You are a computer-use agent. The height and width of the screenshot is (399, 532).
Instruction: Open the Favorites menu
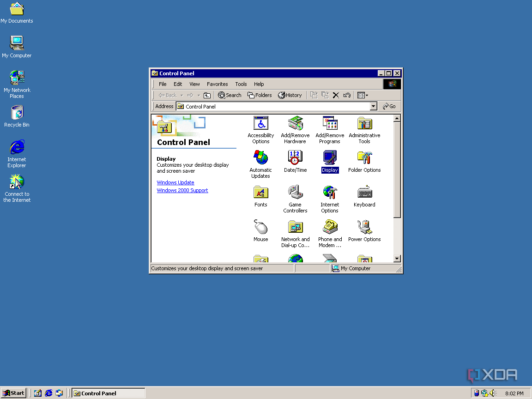click(217, 84)
